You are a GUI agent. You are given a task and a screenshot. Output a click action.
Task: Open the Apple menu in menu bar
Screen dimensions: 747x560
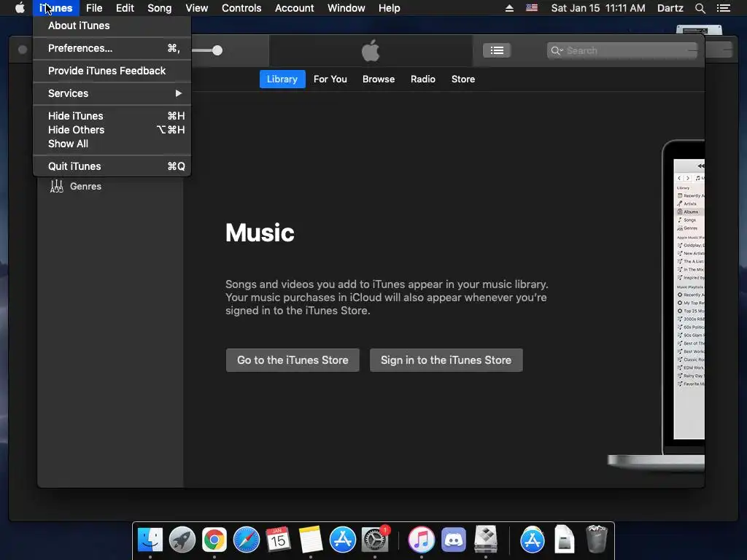[20, 8]
